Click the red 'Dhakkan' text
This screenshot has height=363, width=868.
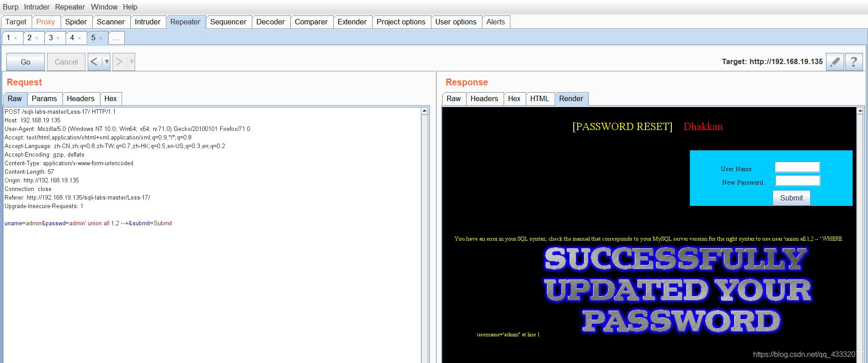703,127
